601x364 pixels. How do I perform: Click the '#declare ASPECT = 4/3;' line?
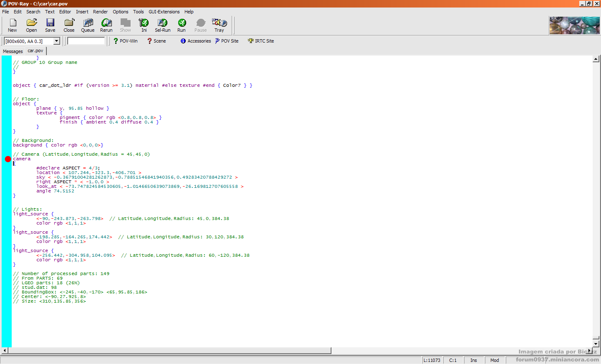click(x=68, y=168)
